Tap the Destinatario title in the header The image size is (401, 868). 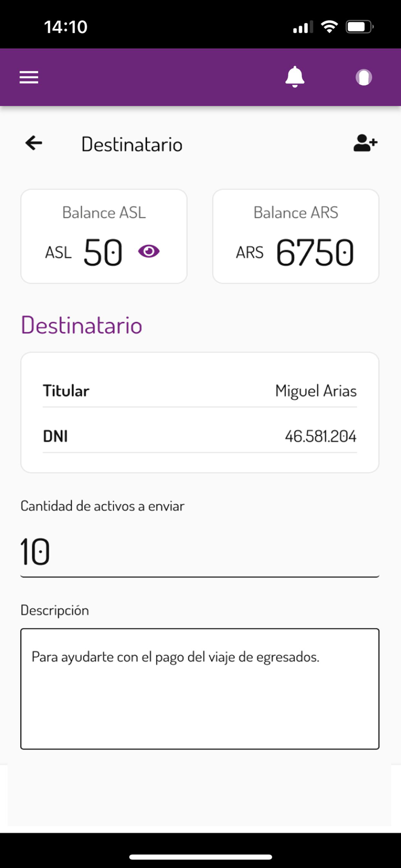132,144
